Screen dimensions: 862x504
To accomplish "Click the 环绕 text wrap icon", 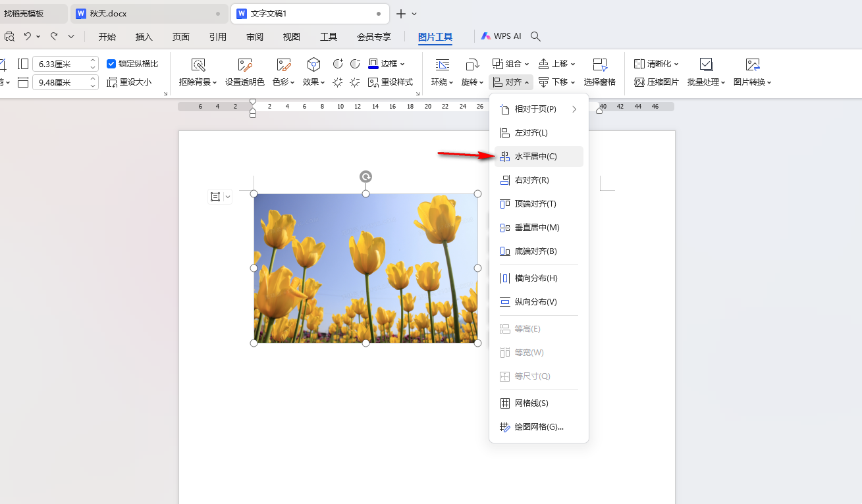I will tap(443, 64).
